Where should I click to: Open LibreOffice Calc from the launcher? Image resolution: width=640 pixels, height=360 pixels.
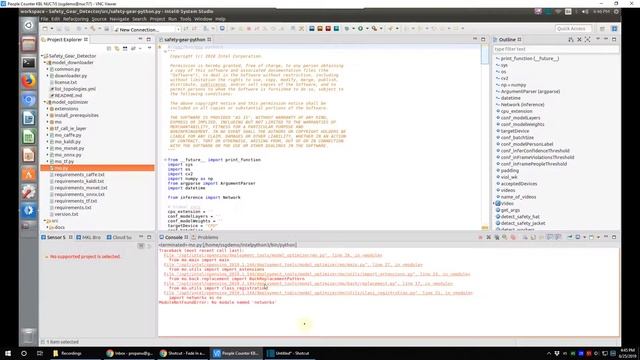pyautogui.click(x=29, y=137)
